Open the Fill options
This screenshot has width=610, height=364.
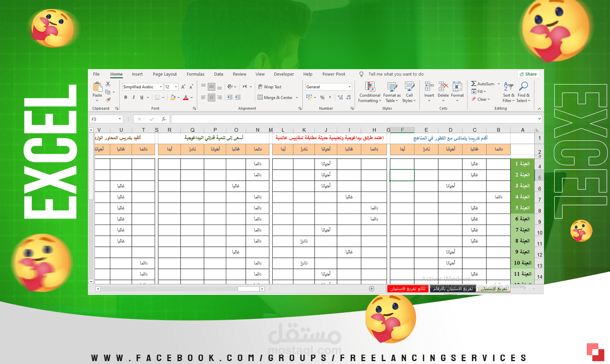click(479, 92)
